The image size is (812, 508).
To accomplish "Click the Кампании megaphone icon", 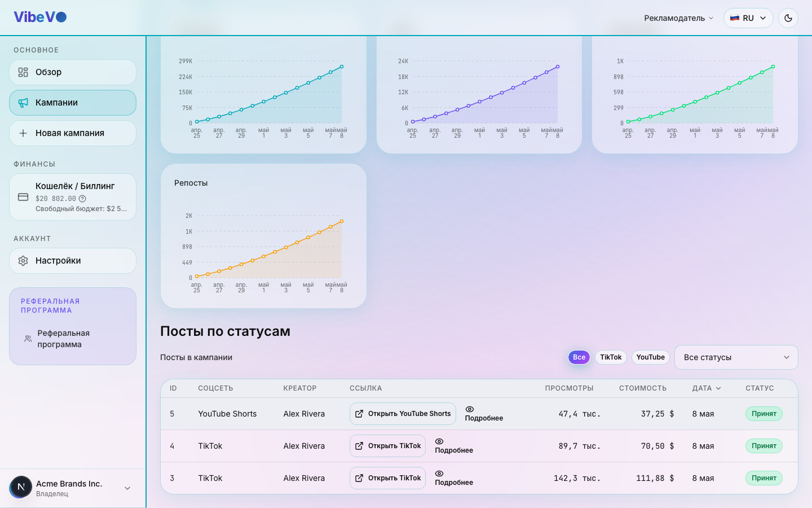I will (x=23, y=103).
